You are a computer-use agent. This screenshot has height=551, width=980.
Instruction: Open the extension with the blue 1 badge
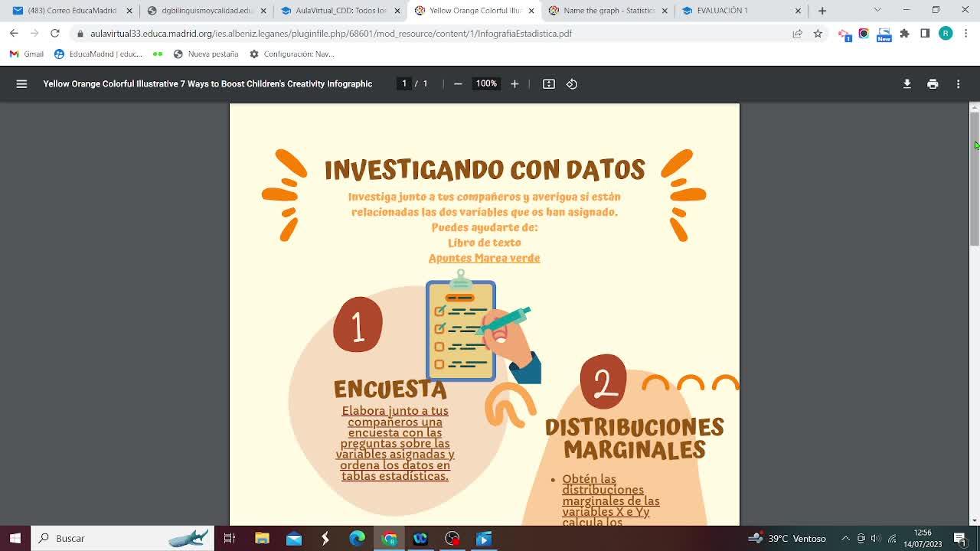[844, 34]
